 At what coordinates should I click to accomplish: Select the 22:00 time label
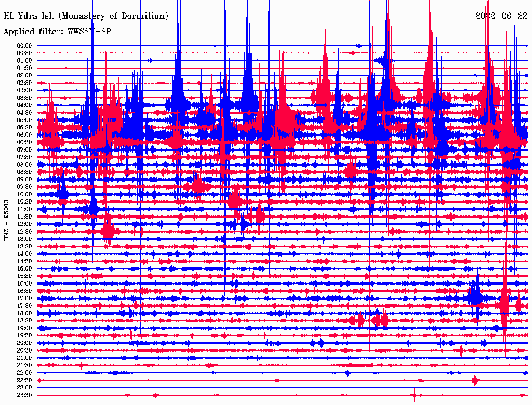coord(24,373)
